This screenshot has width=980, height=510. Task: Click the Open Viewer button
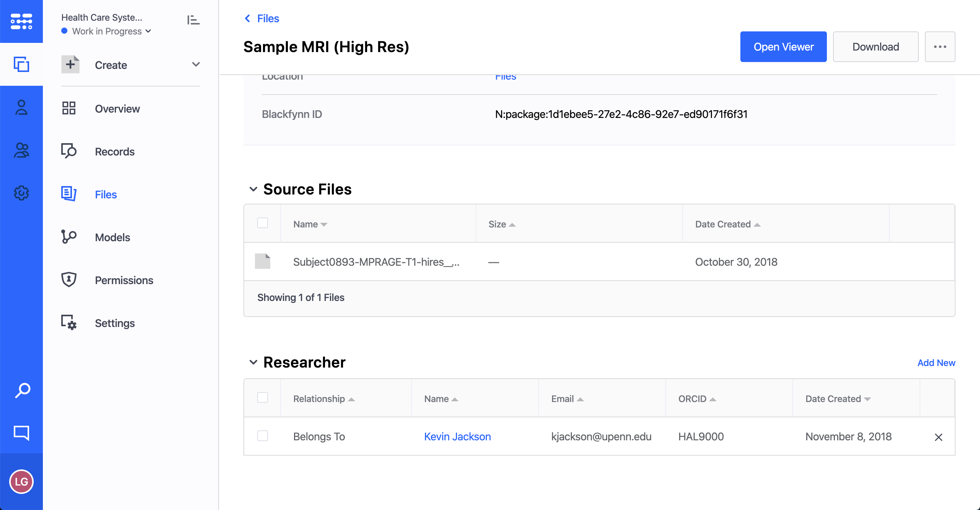point(783,47)
